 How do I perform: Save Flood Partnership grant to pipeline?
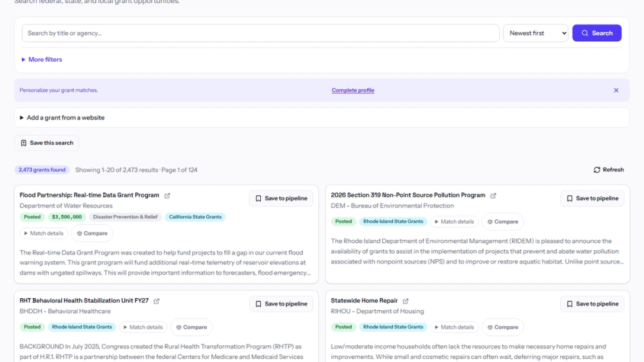(281, 198)
